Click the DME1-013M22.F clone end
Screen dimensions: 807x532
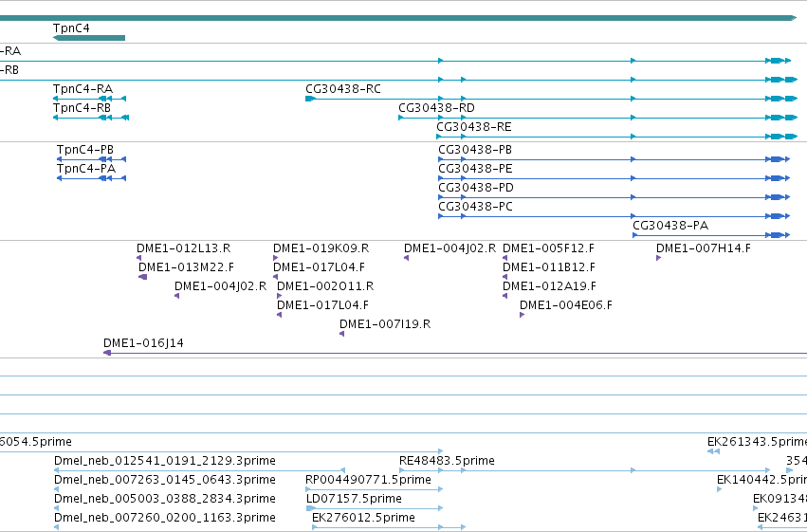click(143, 277)
